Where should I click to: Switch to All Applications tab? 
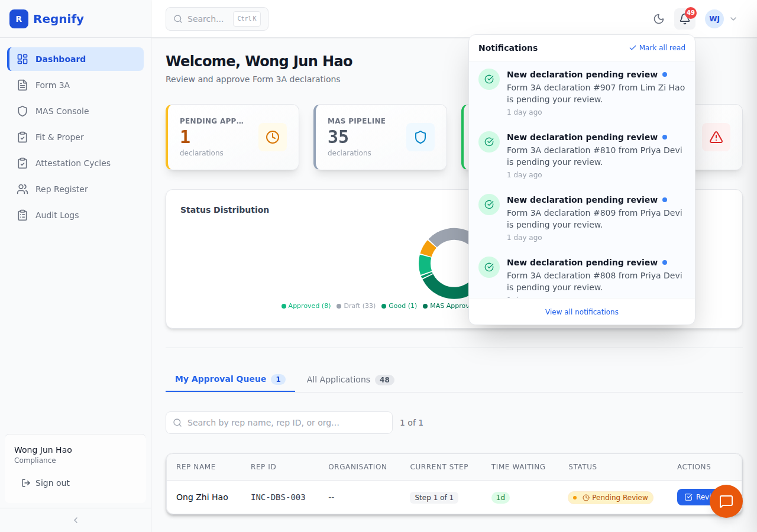350,379
